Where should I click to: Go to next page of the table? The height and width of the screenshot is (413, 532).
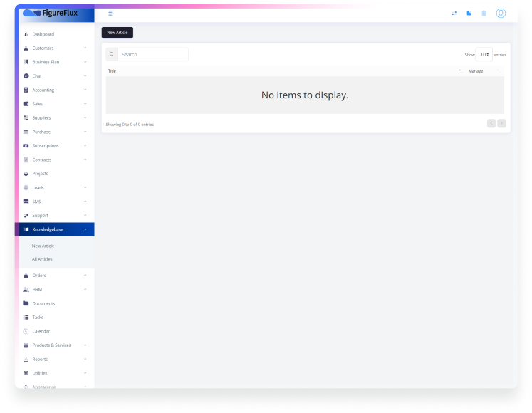502,123
